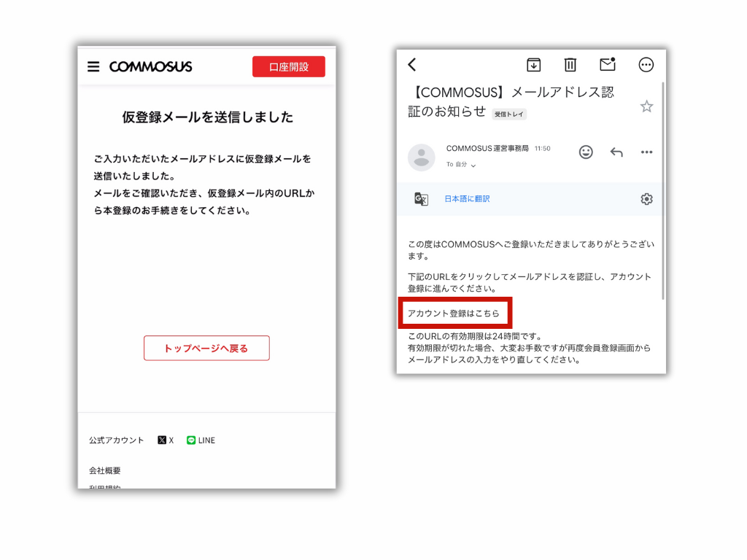Click the 11:50 timestamp
Image resolution: width=747 pixels, height=560 pixels.
pyautogui.click(x=542, y=149)
